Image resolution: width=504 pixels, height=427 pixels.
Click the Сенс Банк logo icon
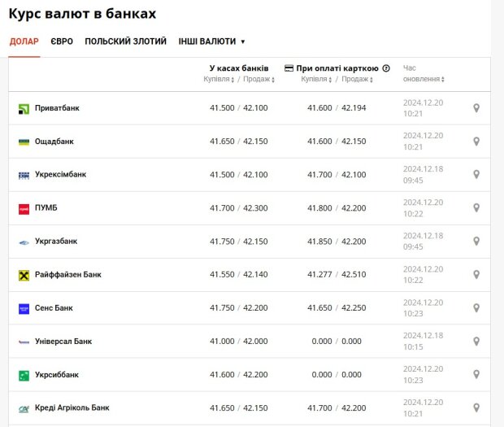[24, 308]
